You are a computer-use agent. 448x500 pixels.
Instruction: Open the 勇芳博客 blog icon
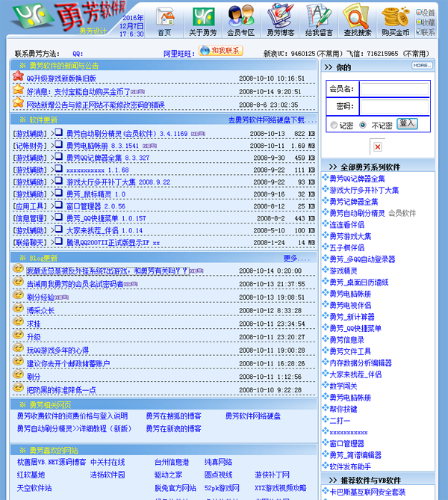coord(281,19)
